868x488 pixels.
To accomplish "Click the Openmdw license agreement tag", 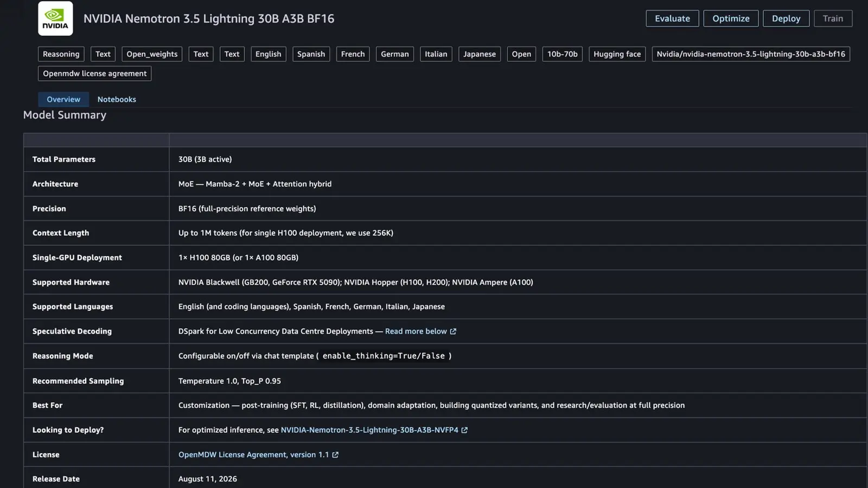I will (x=95, y=74).
